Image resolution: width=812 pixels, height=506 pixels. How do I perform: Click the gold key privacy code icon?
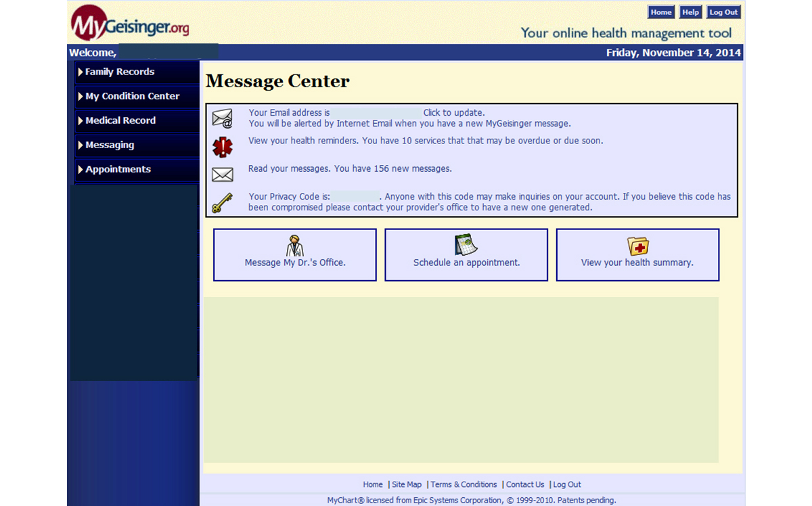coord(222,203)
